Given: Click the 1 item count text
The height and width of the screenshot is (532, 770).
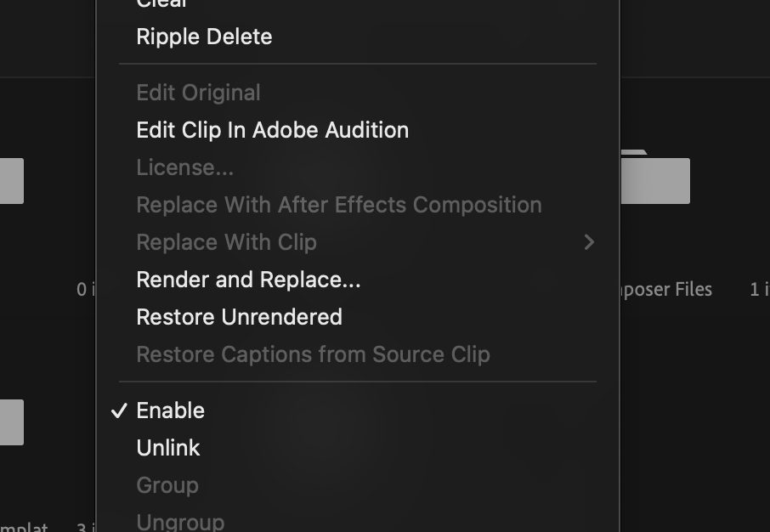Looking at the screenshot, I should [760, 290].
